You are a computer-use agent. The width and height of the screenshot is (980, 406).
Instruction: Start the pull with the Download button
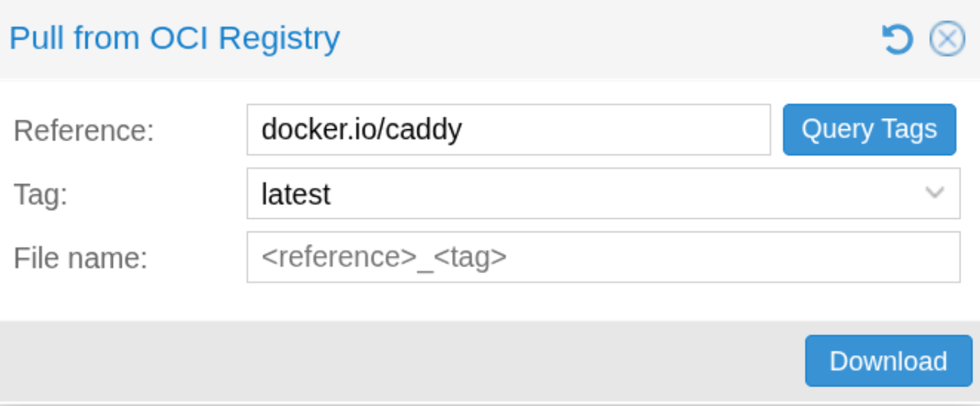tap(888, 361)
